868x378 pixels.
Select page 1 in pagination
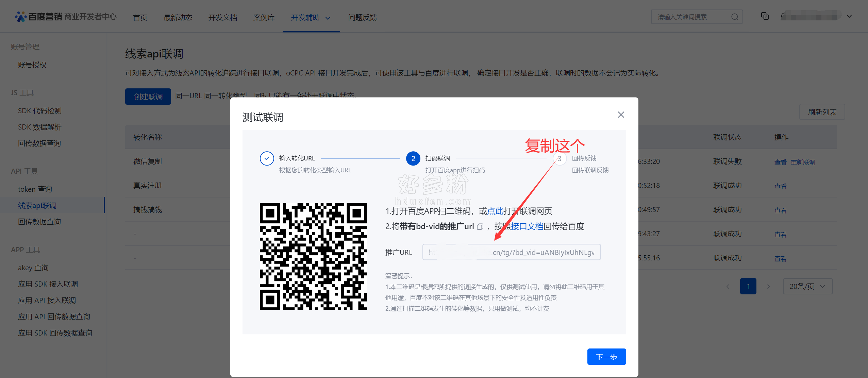[748, 286]
